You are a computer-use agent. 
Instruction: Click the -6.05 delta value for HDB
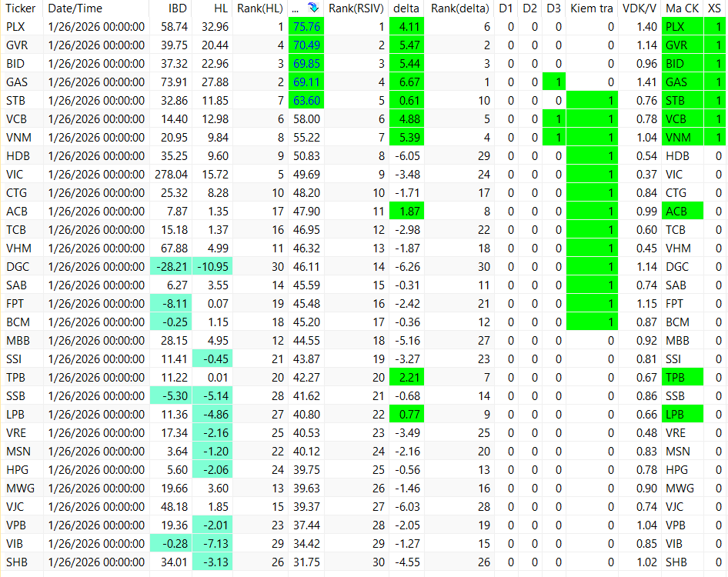(407, 156)
